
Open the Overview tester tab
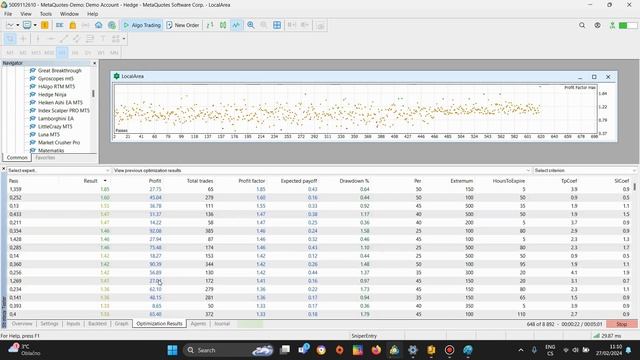click(x=22, y=324)
